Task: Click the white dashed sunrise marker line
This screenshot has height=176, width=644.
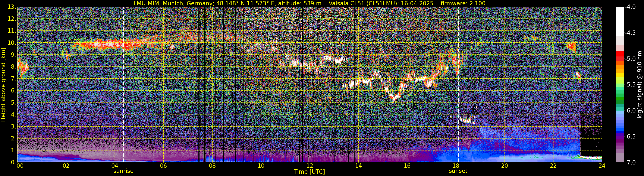Action: pyautogui.click(x=123, y=85)
